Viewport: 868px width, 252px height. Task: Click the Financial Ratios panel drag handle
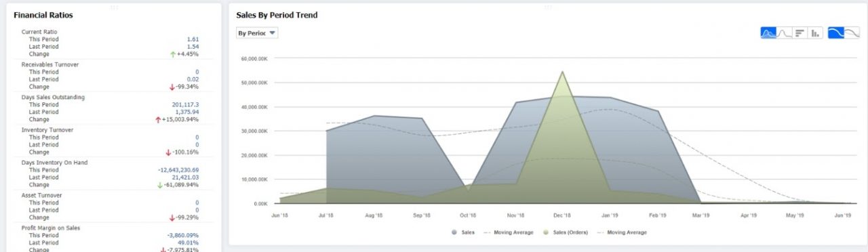pyautogui.click(x=114, y=7)
